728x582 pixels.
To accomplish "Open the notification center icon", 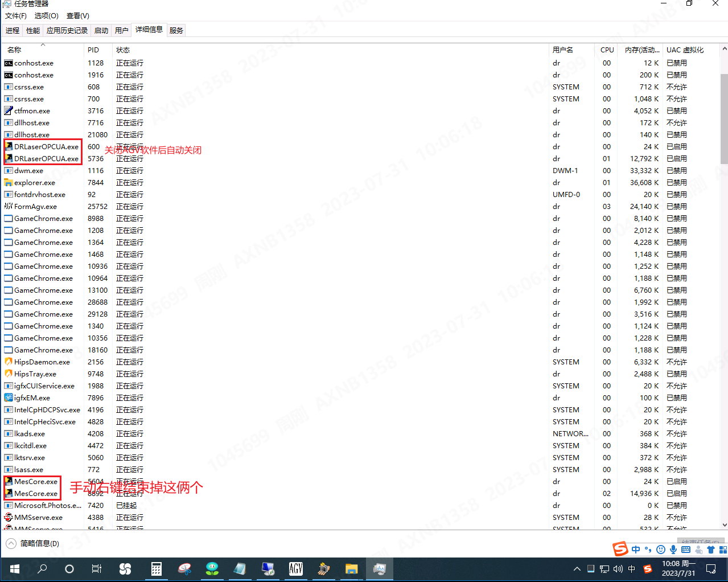I will (x=711, y=569).
